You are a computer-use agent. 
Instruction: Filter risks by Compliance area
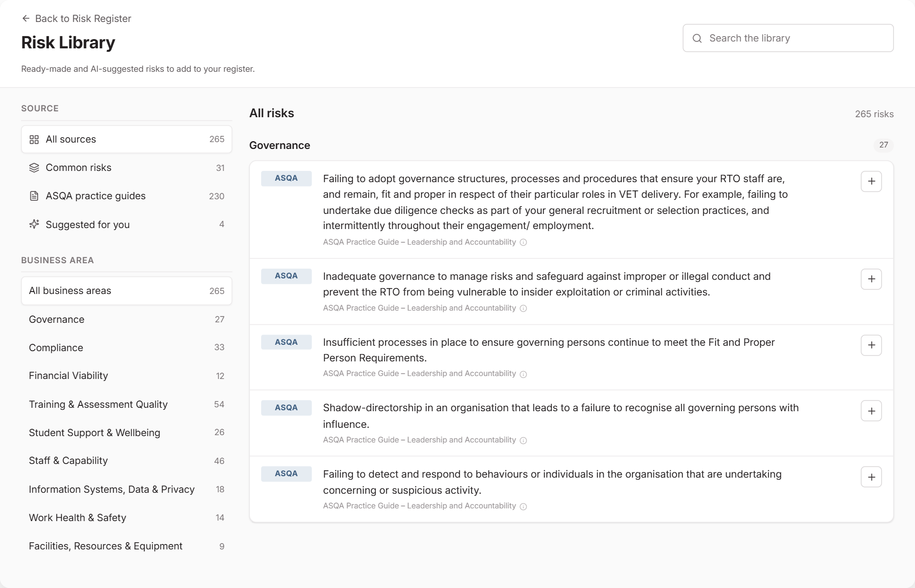click(127, 348)
